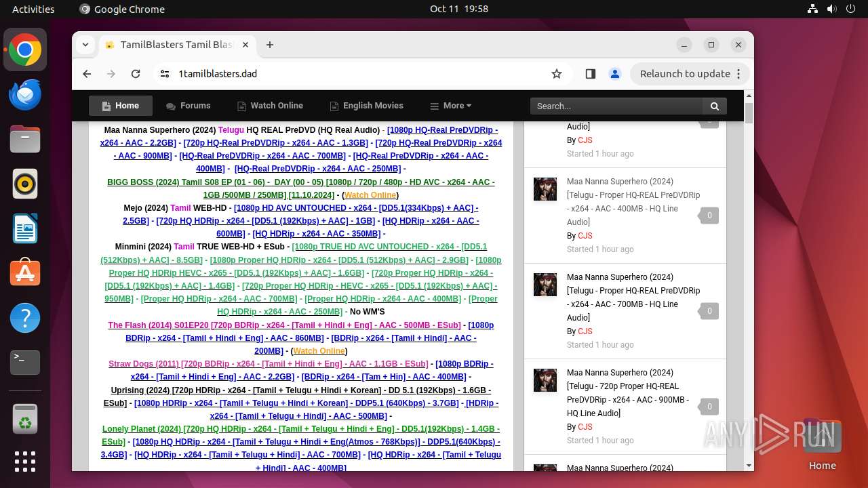Launch Terminal from the dock
The height and width of the screenshot is (488, 868).
(25, 363)
